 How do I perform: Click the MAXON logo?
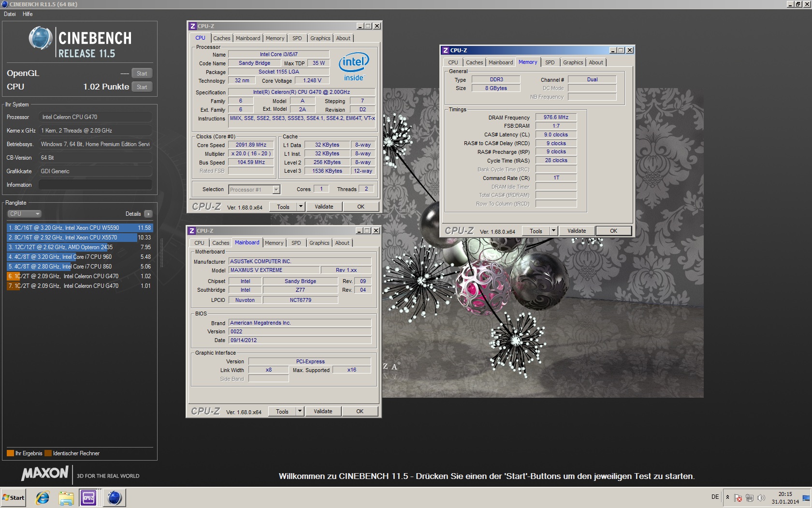point(45,473)
